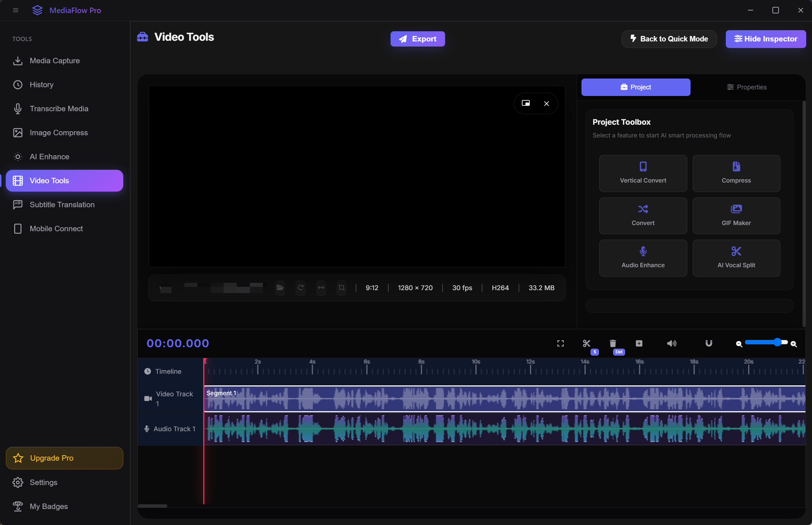The width and height of the screenshot is (812, 525).
Task: Click the crop icon below preview
Action: click(x=341, y=288)
